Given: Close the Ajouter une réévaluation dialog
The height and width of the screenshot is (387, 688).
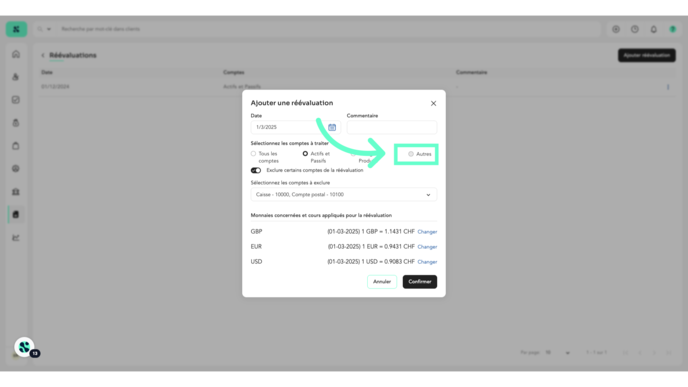Looking at the screenshot, I should pos(433,104).
